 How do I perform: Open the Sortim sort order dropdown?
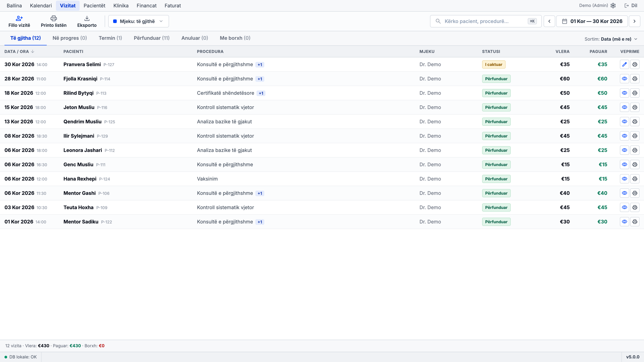611,39
